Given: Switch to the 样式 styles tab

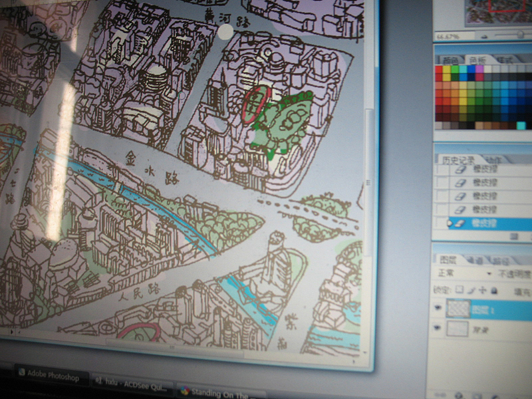Looking at the screenshot, I should 505,60.
